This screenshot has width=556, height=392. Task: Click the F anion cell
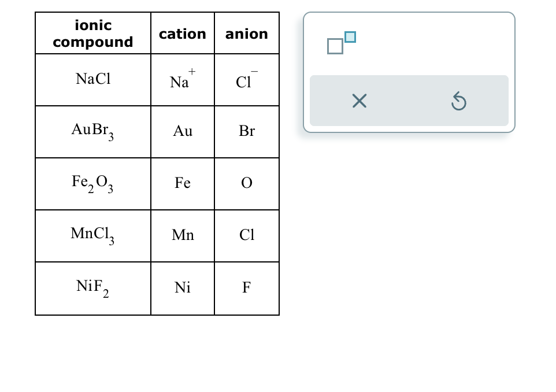tap(247, 287)
